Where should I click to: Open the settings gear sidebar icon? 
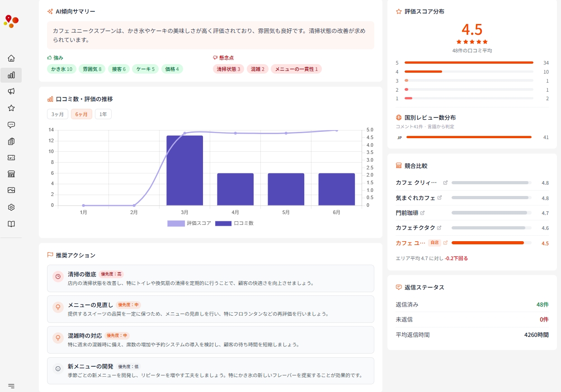tap(11, 207)
